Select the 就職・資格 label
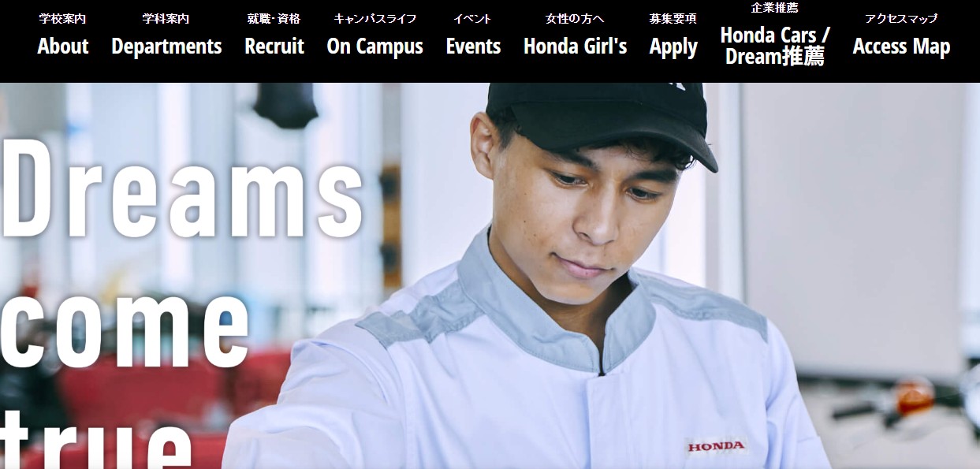This screenshot has width=980, height=469. [x=274, y=19]
